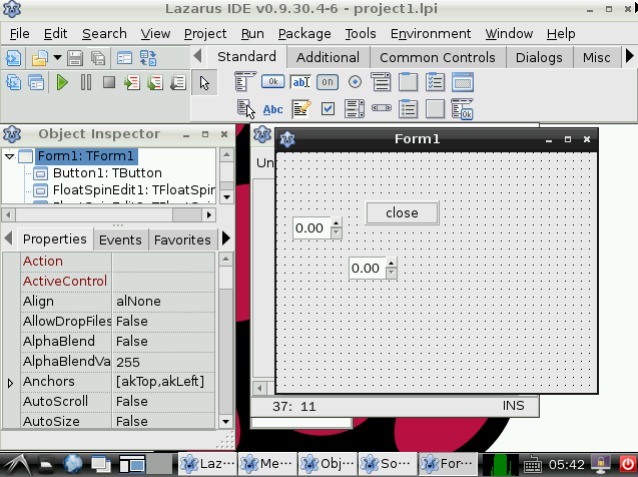
Task: Select Button1: TButton in component tree
Action: tap(107, 173)
